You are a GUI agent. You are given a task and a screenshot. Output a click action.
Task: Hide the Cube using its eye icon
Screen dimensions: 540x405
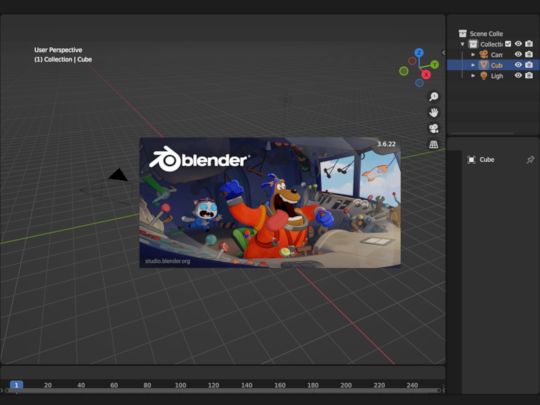518,65
